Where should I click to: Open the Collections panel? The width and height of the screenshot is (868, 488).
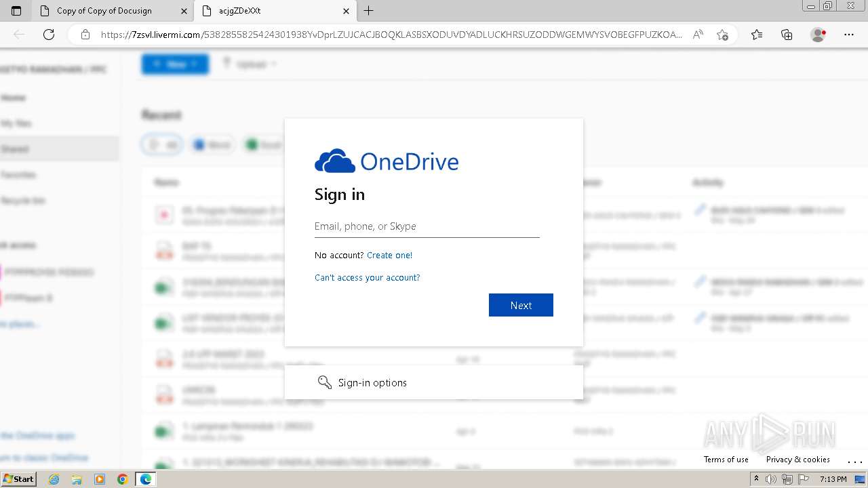[787, 35]
